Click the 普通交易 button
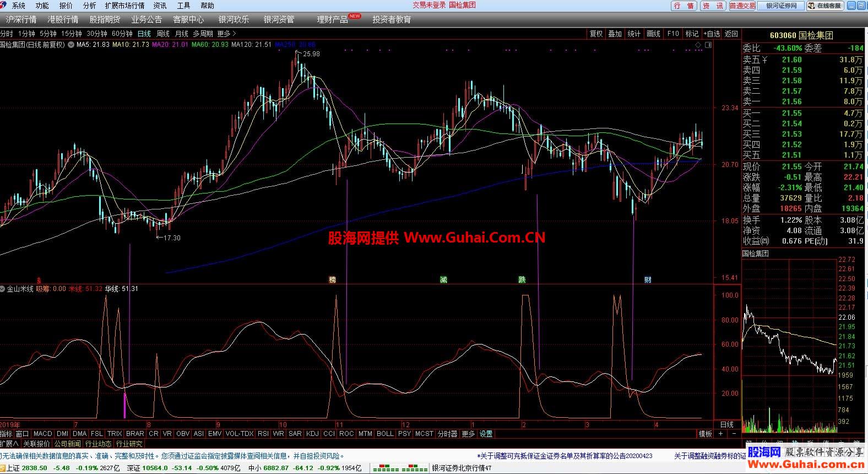868x474 pixels. tap(742, 6)
